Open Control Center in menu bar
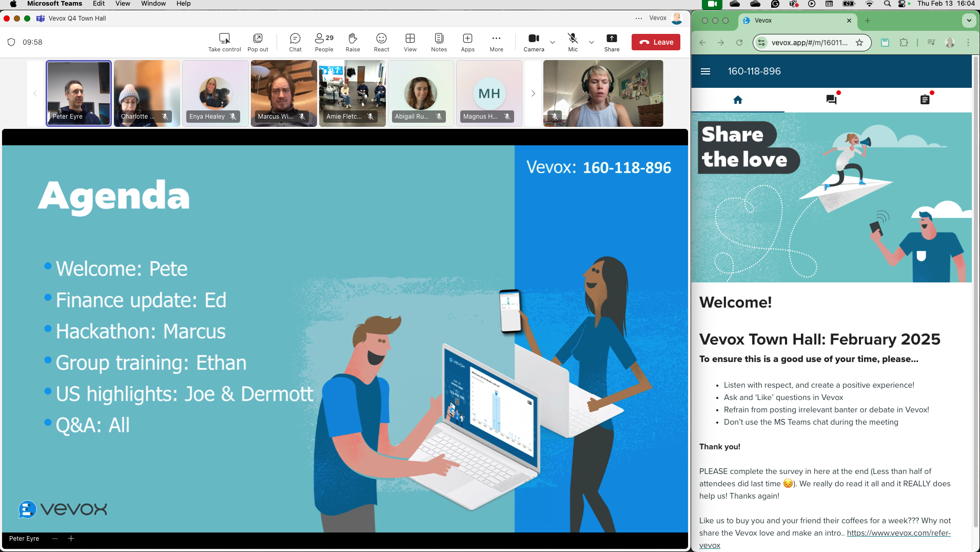980x552 pixels. (902, 4)
